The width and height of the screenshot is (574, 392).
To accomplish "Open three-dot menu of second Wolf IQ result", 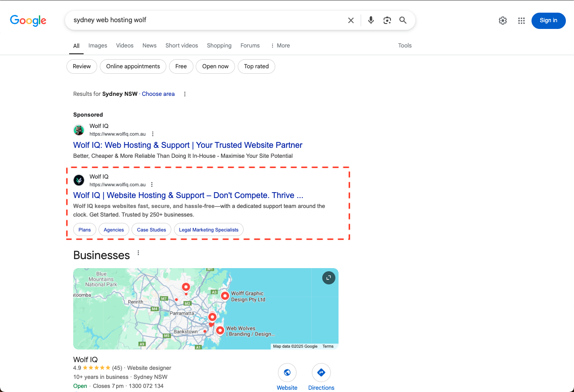I will point(152,184).
